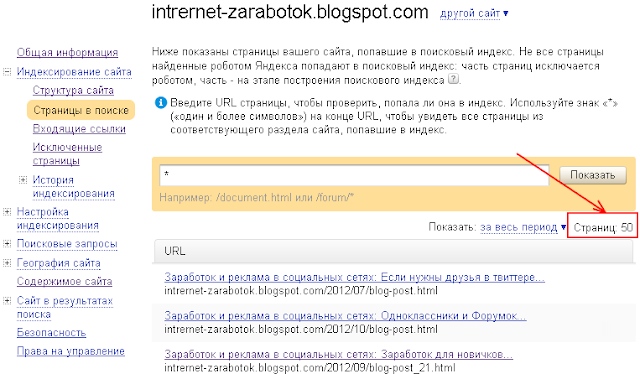The height and width of the screenshot is (374, 640).
Task: Click the Например: /document.html hint text
Action: click(257, 198)
